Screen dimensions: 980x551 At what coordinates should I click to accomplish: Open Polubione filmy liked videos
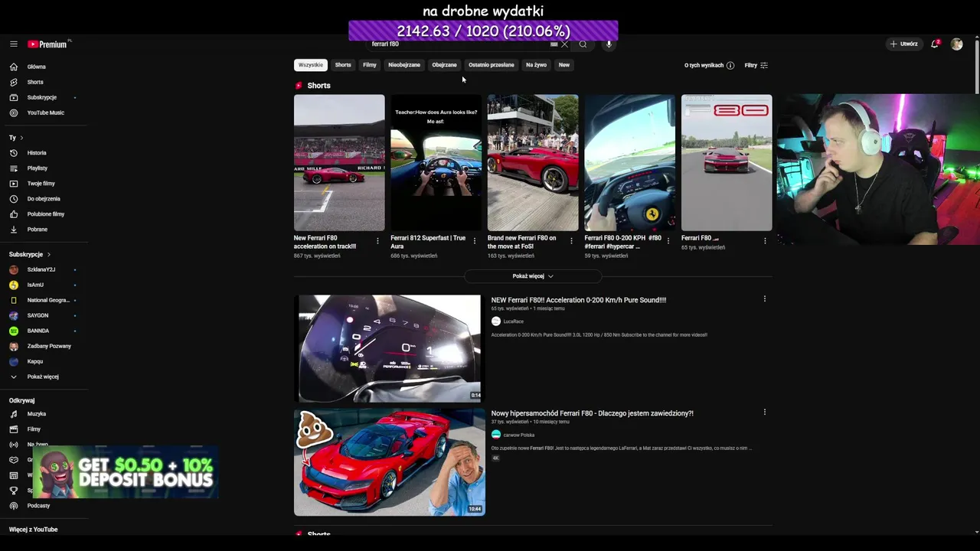coord(44,214)
